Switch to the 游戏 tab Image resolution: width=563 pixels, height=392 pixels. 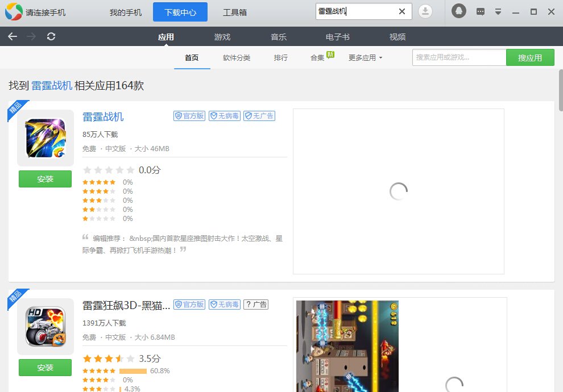[x=222, y=36]
